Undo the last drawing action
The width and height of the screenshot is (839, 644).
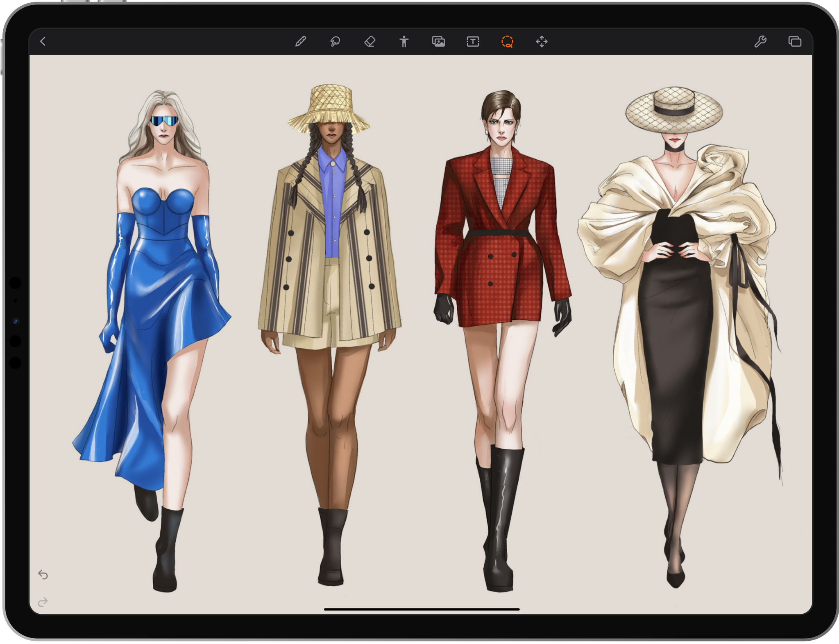pyautogui.click(x=43, y=575)
